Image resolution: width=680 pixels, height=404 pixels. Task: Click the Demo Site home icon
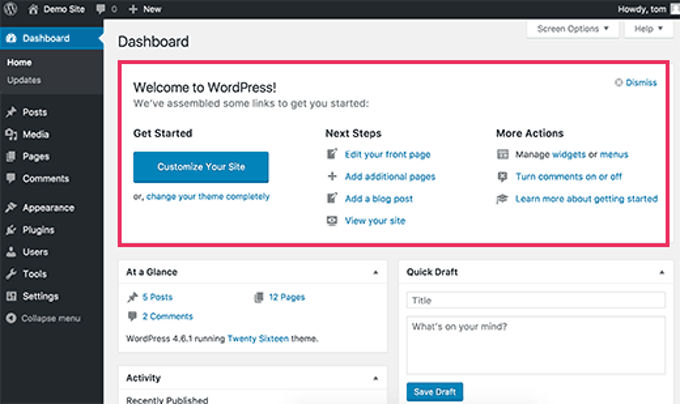pos(33,9)
